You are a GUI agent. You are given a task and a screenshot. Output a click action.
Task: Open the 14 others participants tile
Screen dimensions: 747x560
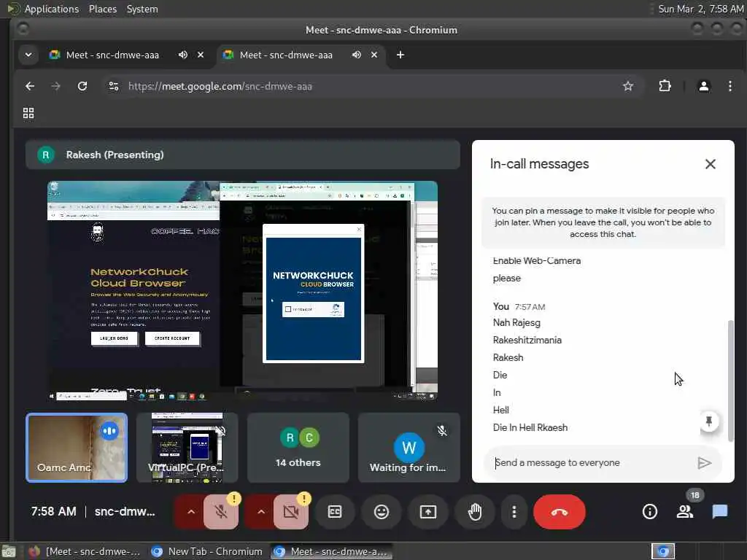(298, 448)
